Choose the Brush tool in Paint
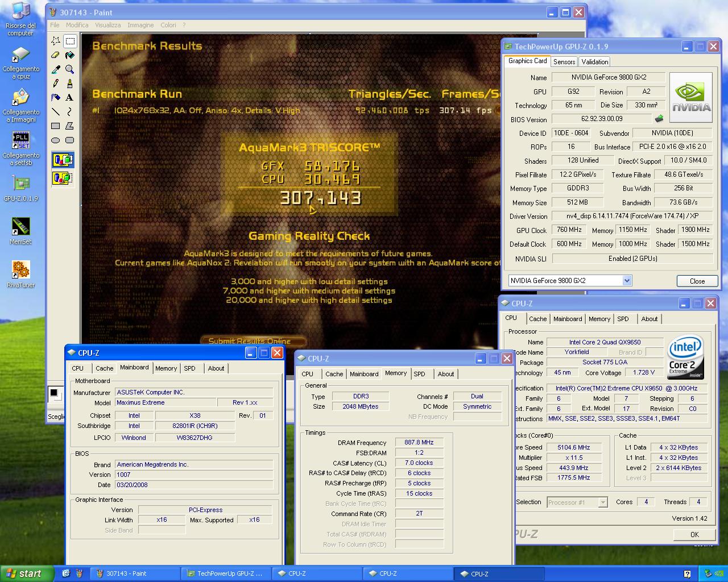The image size is (728, 582). [70, 84]
